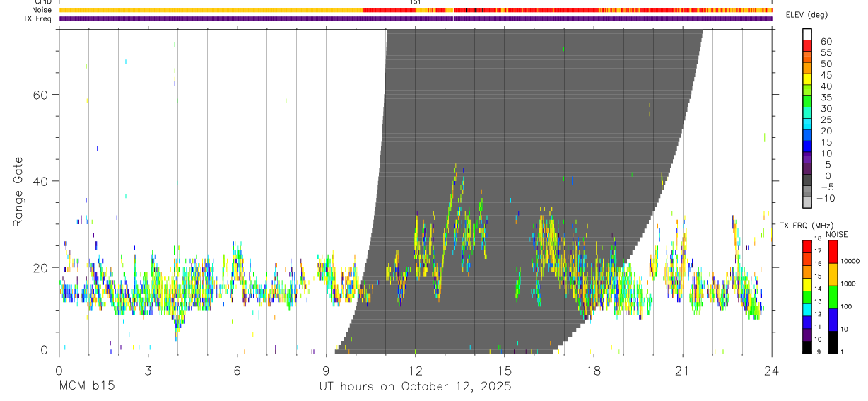The width and height of the screenshot is (868, 401).
Task: Select hour 24 on the UT time axis
Action: point(772,370)
